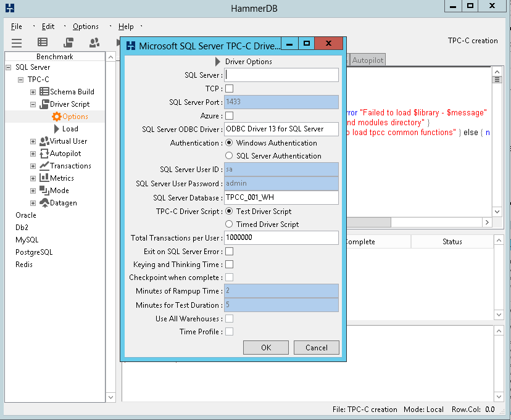Select SQL Server Authentication radio button

click(x=229, y=155)
